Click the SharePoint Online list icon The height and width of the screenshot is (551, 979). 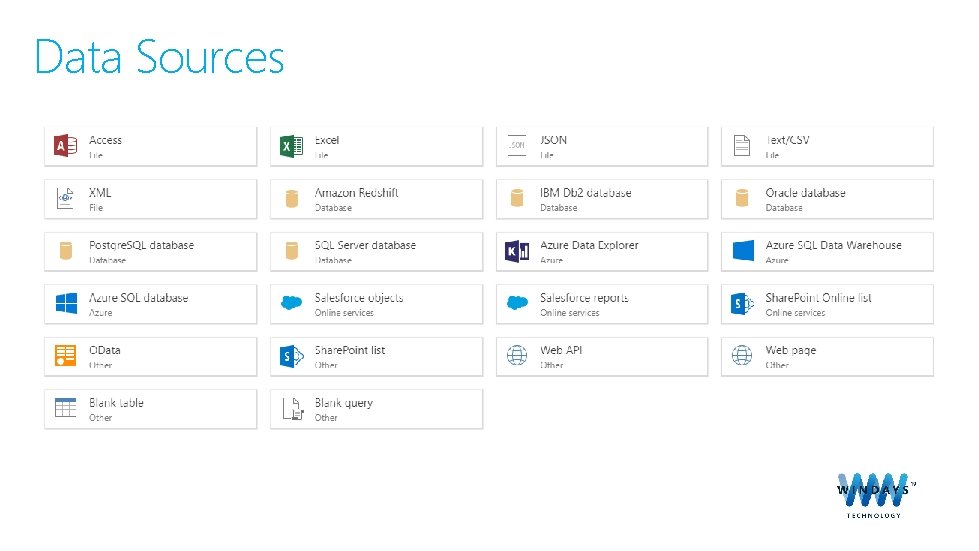coord(742,303)
